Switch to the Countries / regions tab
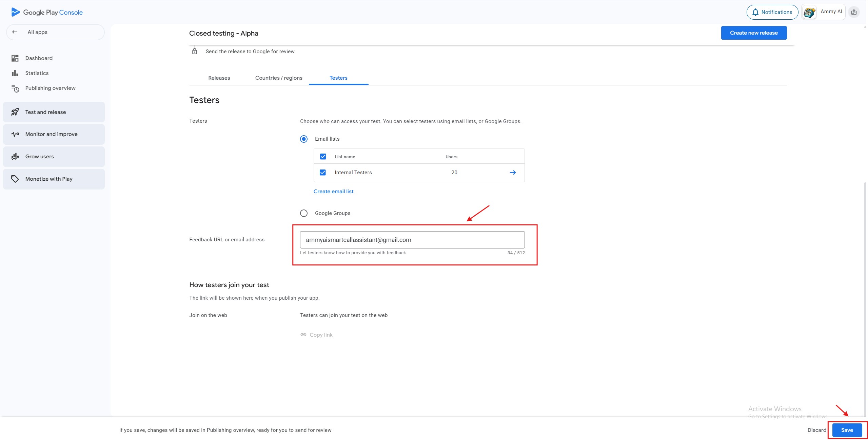The image size is (868, 440). pos(279,78)
